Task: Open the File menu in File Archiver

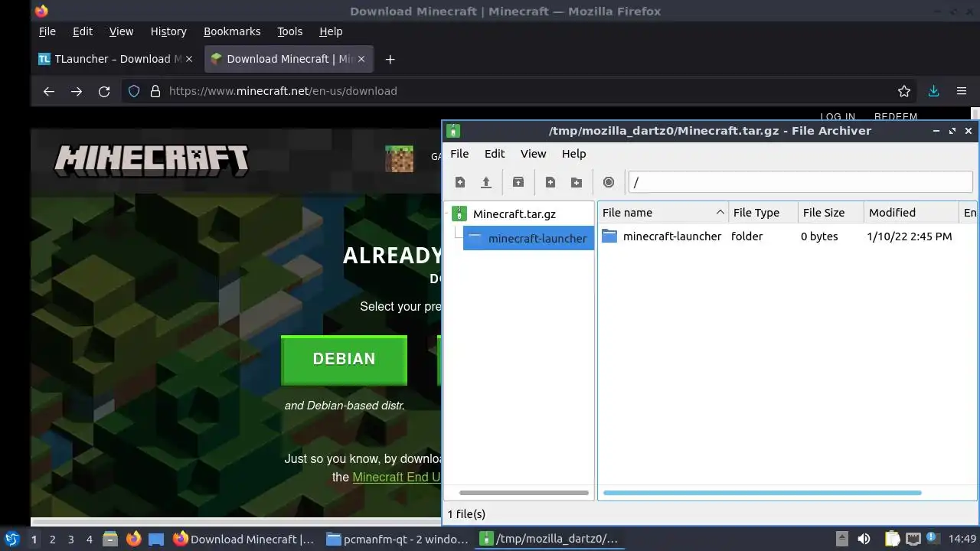Action: pyautogui.click(x=459, y=154)
